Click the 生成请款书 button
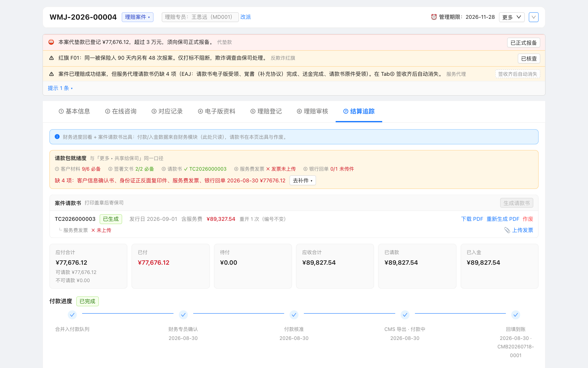This screenshot has height=368, width=588. [517, 203]
